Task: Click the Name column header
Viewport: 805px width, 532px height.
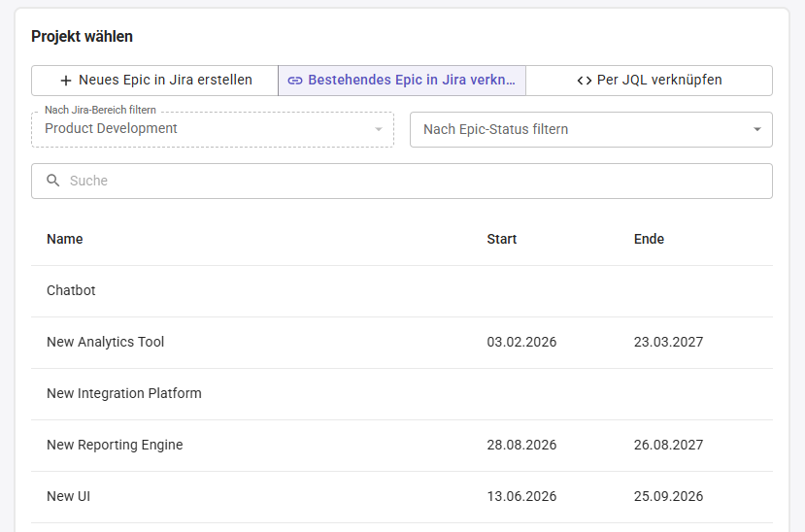Action: [x=65, y=239]
